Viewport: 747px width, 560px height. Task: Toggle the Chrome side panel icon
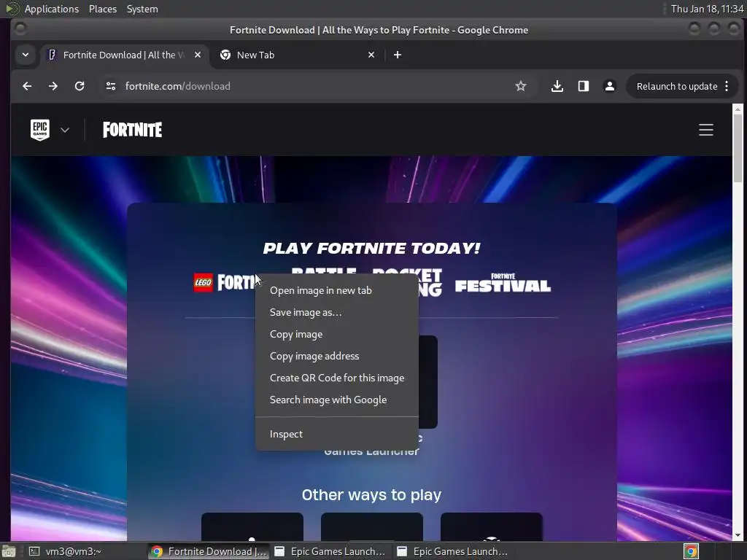583,86
